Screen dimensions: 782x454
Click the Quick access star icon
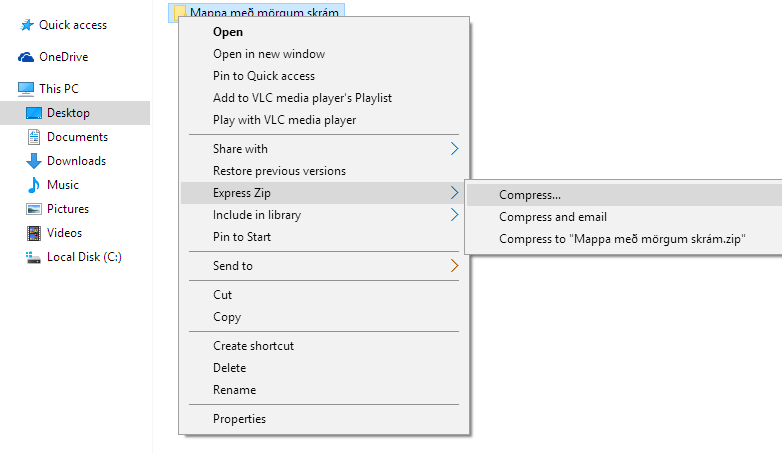pos(27,25)
